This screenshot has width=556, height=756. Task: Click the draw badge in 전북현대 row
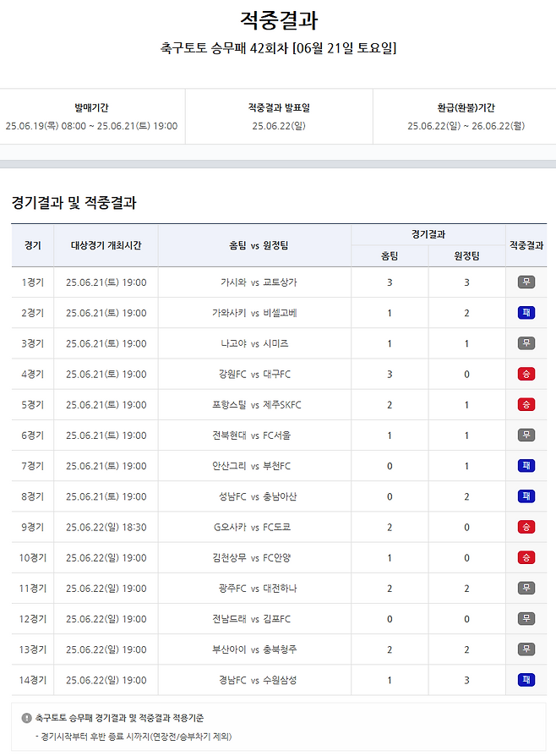tap(526, 435)
